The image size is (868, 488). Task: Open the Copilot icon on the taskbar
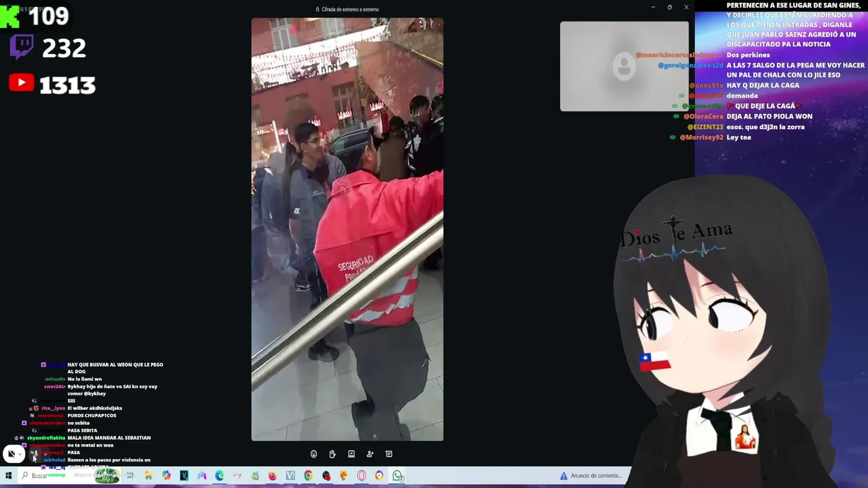[166, 476]
